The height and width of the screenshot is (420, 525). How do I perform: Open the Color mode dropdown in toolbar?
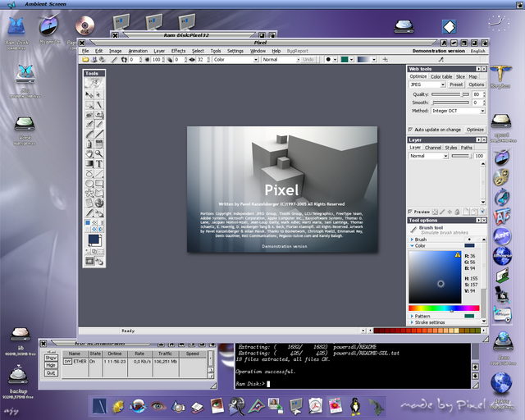click(x=235, y=60)
